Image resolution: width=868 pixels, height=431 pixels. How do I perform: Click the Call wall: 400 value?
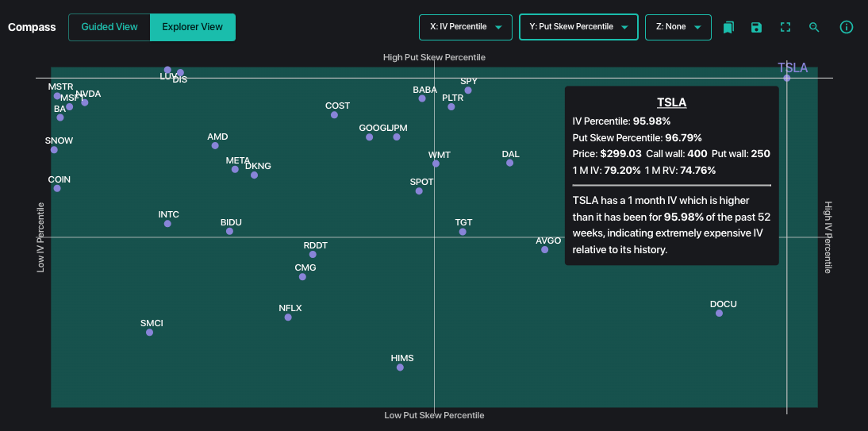click(x=677, y=154)
